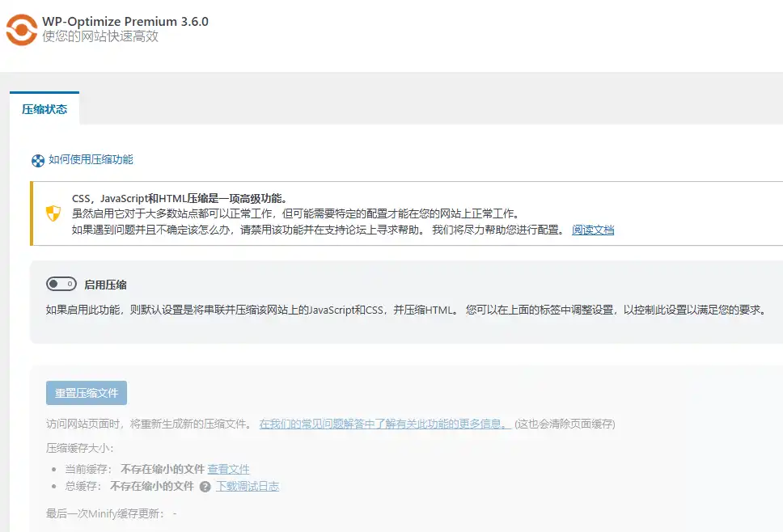Click the 最后一次Minify缓存更新 text
The height and width of the screenshot is (532, 783).
[113, 512]
